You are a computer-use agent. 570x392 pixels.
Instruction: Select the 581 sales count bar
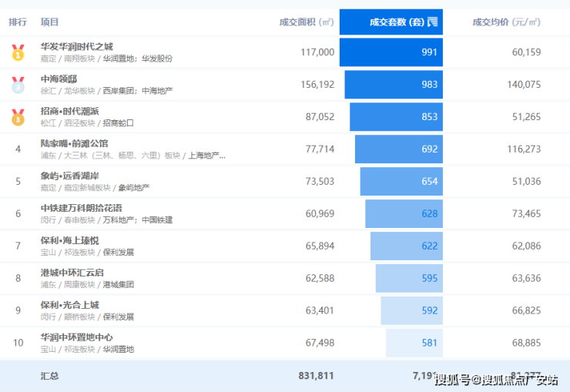(414, 343)
